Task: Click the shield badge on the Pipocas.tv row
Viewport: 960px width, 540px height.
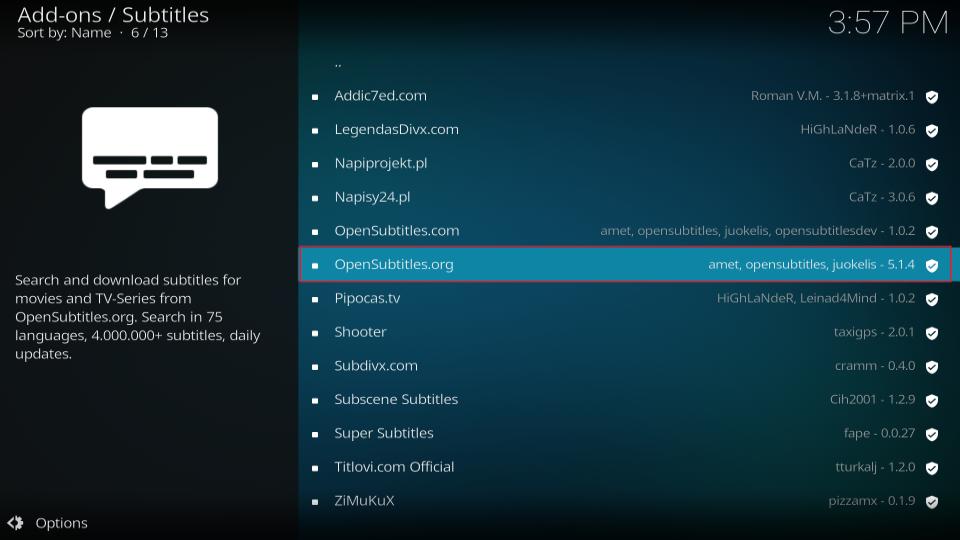Action: tap(931, 299)
